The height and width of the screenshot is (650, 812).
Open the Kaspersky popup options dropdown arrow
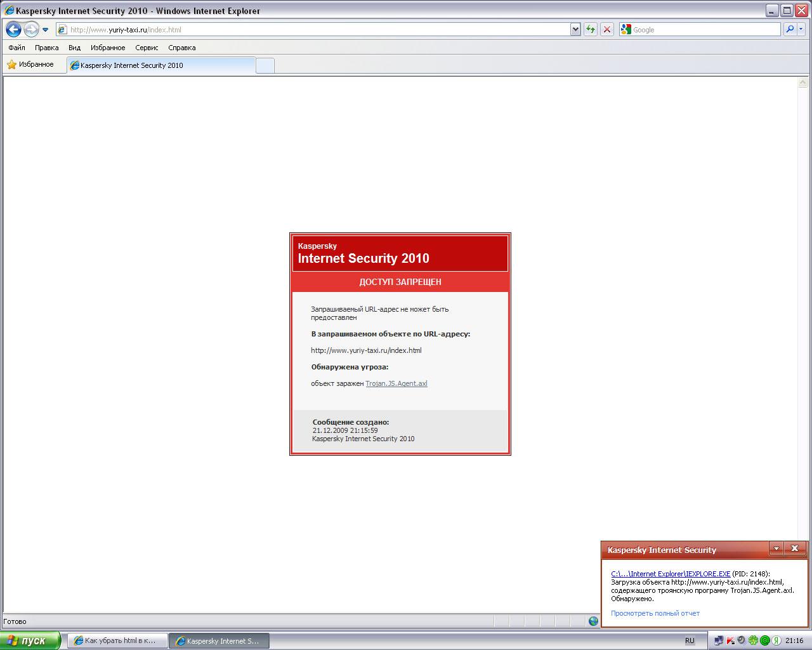click(776, 548)
